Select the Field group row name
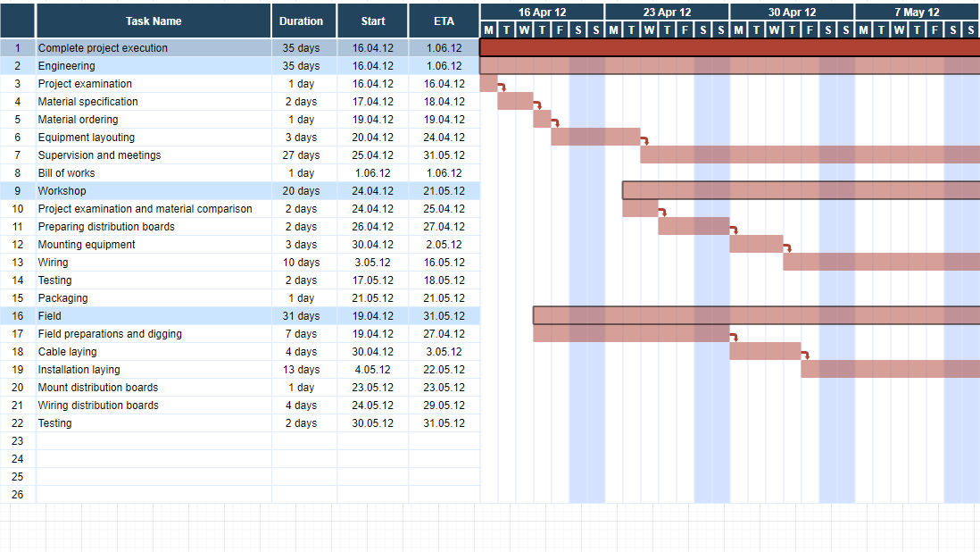The image size is (980, 552). (50, 316)
